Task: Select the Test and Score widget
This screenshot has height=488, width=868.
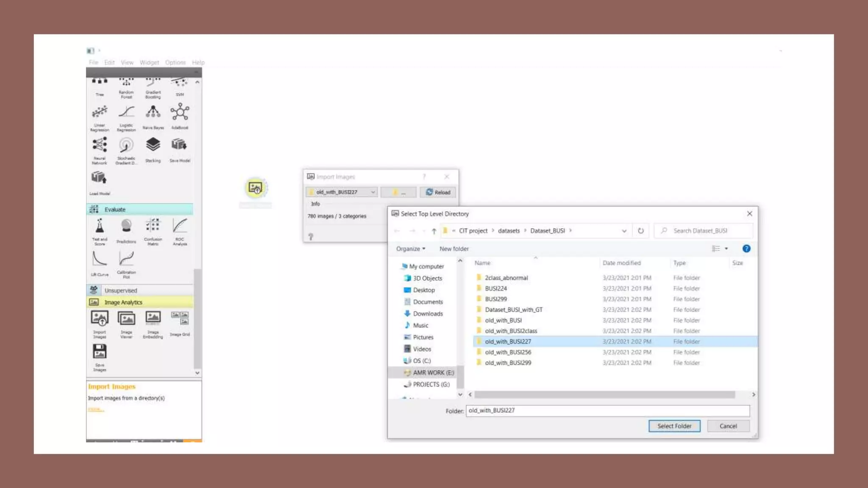Action: point(100,231)
